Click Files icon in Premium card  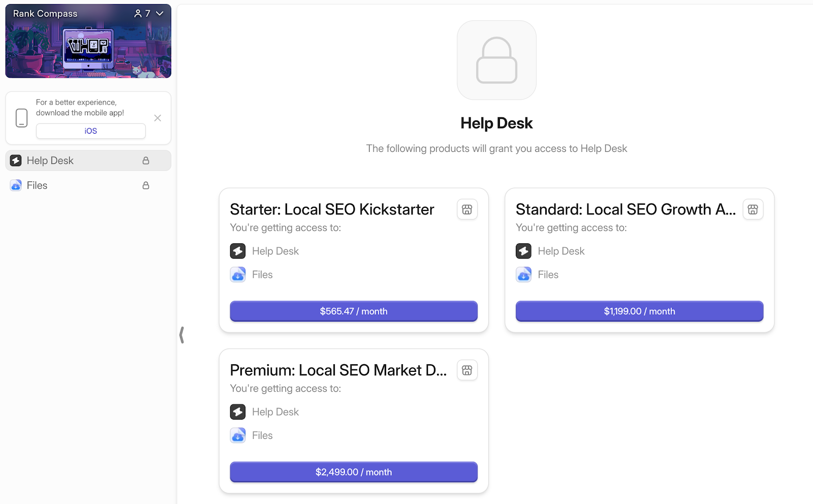[238, 435]
